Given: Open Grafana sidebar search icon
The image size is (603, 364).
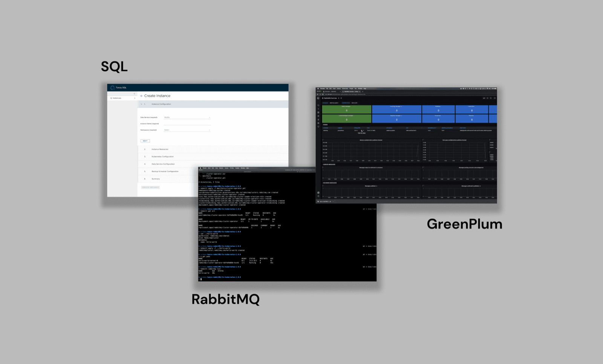Looking at the screenshot, I should click(318, 105).
